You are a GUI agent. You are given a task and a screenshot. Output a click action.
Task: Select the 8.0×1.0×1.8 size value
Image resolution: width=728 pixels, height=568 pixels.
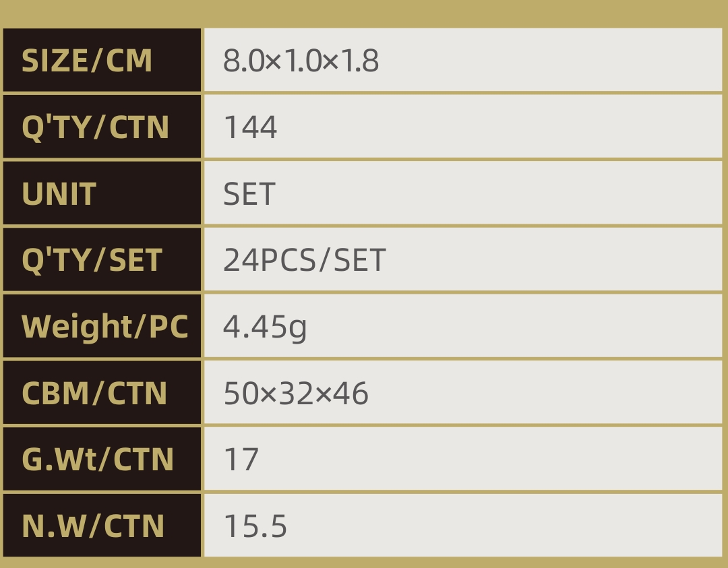point(301,61)
